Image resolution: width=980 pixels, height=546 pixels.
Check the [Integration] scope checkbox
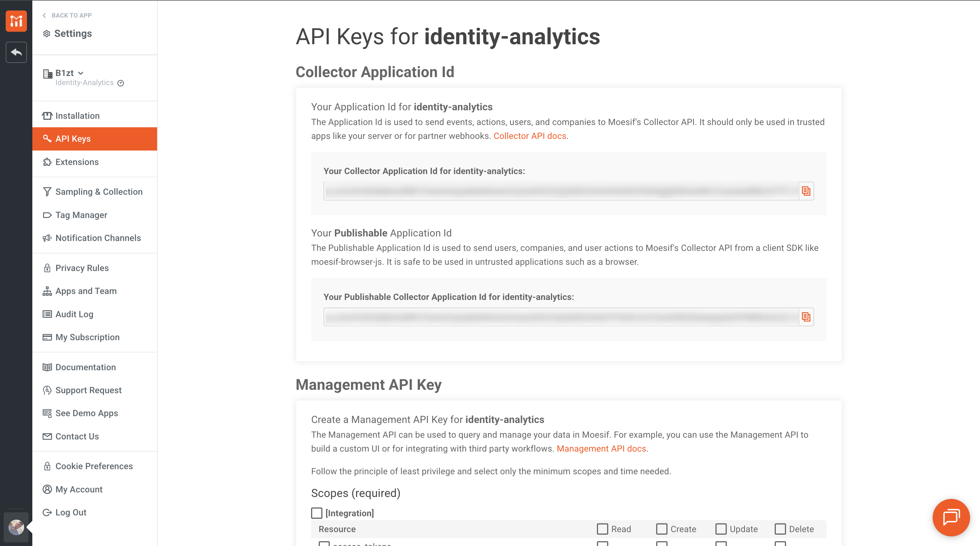coord(316,513)
